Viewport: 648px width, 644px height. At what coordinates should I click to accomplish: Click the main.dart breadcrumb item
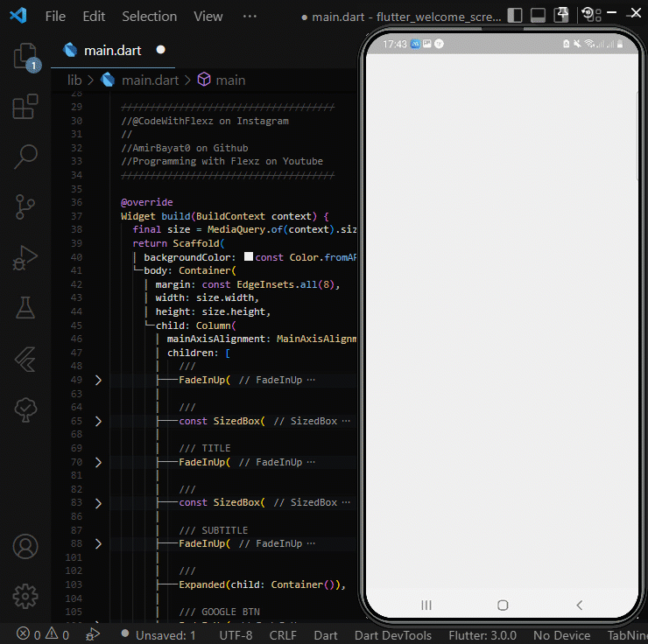click(x=150, y=80)
